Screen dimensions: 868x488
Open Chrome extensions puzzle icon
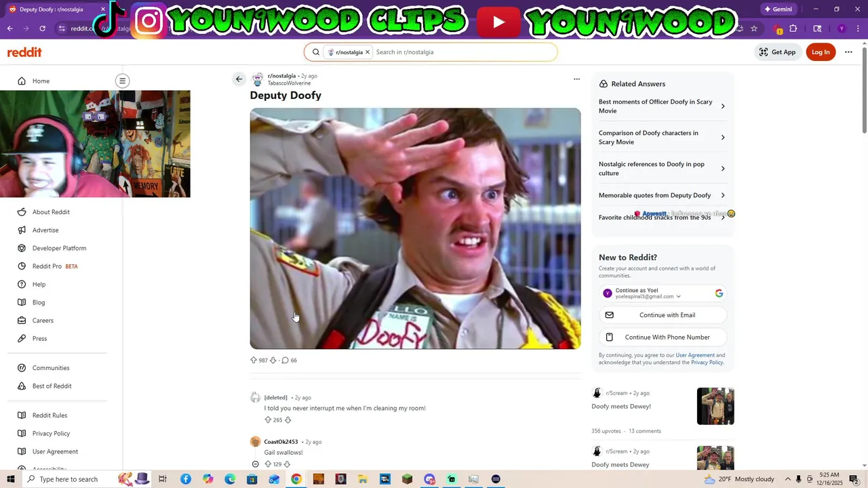coord(793,28)
